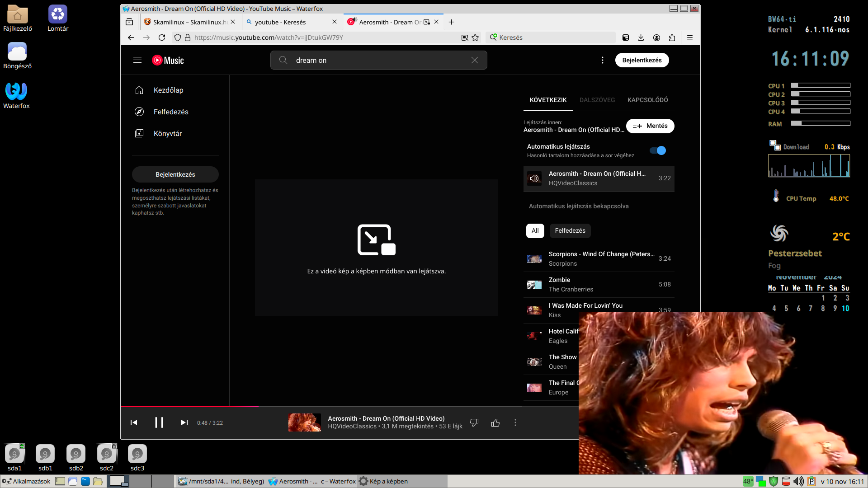868x488 pixels.
Task: Open the taskbar volume icon
Action: tap(799, 481)
